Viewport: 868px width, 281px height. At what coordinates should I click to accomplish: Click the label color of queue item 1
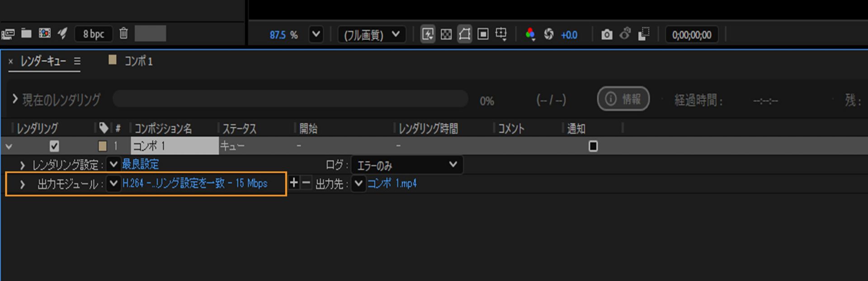(103, 146)
